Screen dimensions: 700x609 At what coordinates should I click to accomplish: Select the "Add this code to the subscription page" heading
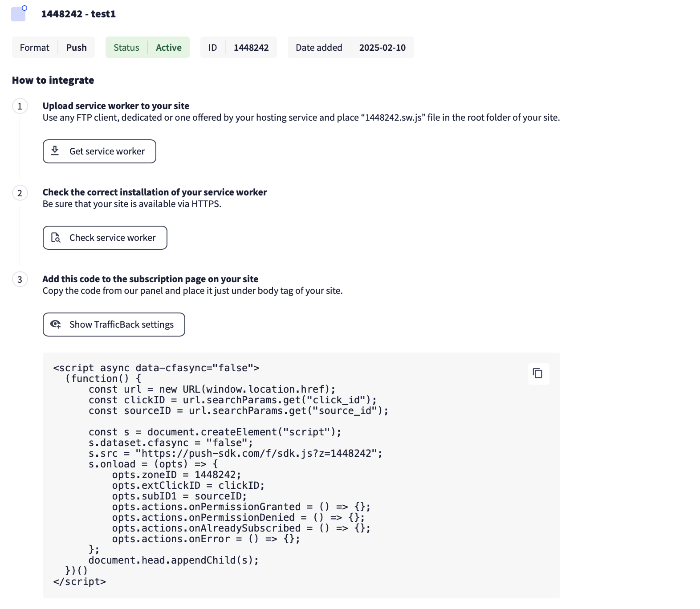pyautogui.click(x=150, y=279)
